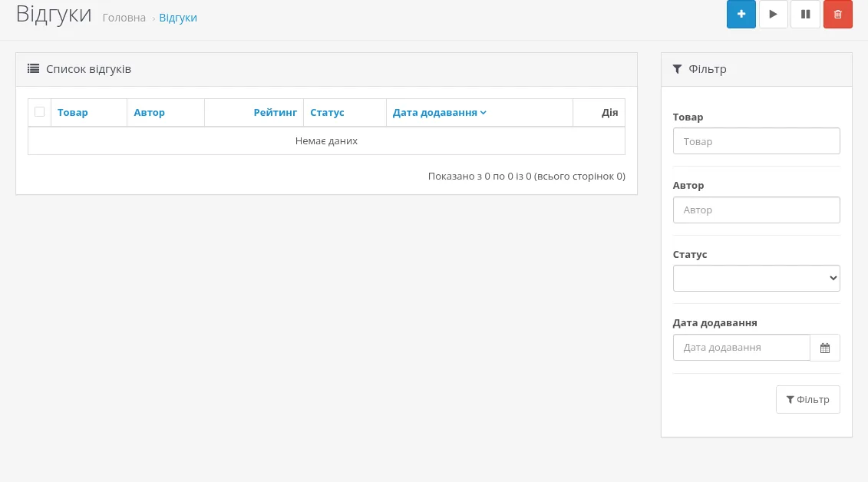The image size is (868, 482).
Task: Click the blue plus add review button
Action: coord(741,15)
